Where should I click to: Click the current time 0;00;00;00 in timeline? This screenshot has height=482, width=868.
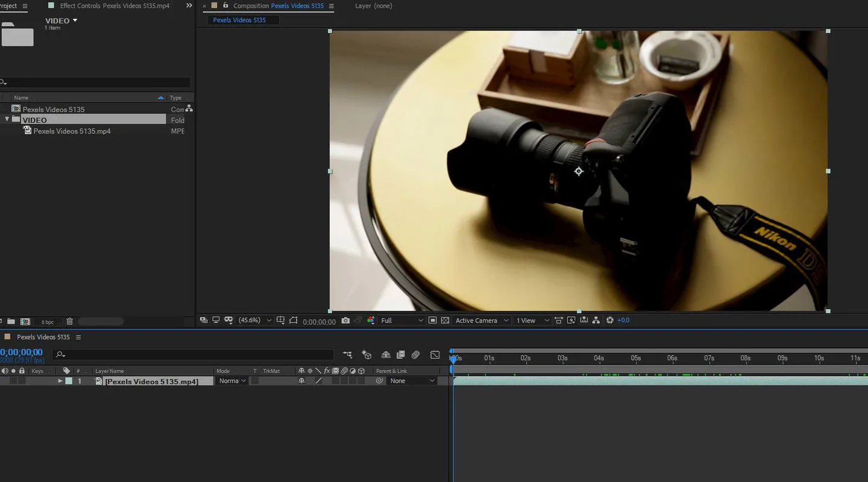click(x=21, y=352)
